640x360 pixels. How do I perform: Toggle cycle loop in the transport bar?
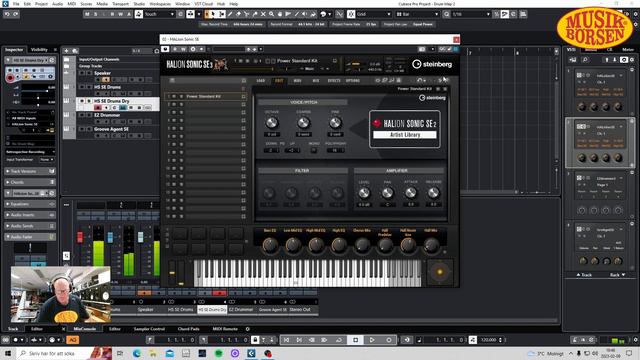(x=339, y=340)
